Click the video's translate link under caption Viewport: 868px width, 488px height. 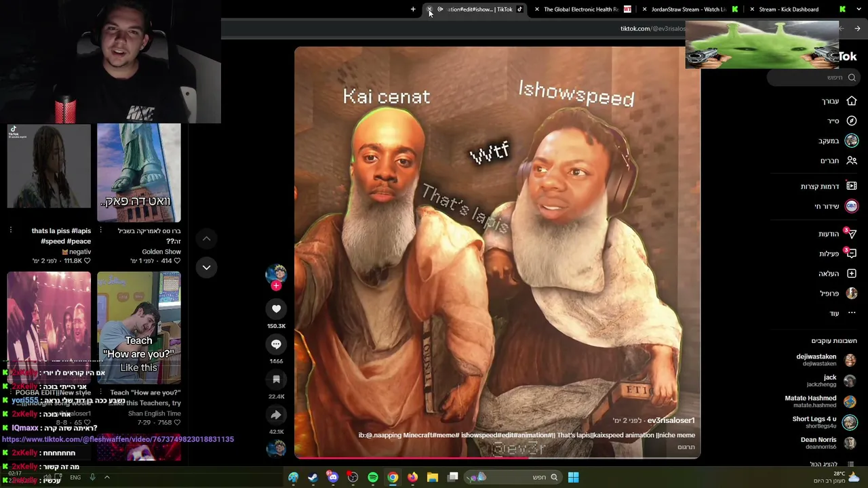686,447
